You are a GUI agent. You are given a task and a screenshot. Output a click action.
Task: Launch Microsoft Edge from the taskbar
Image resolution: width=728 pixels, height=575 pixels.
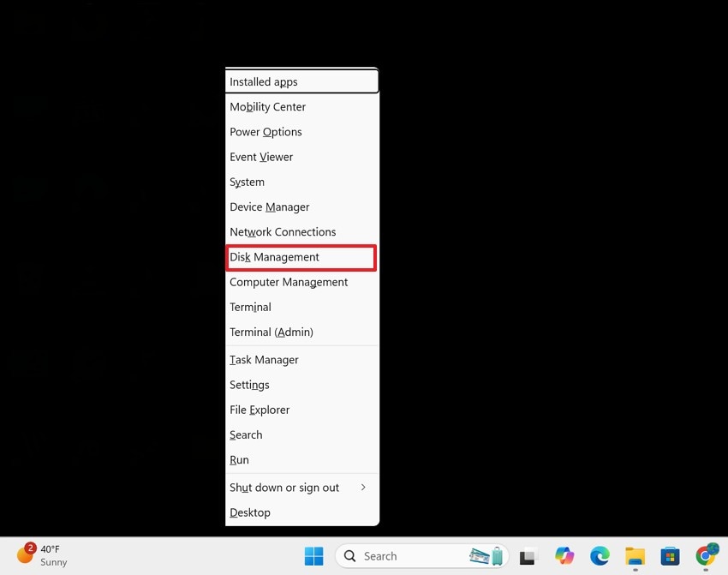600,556
